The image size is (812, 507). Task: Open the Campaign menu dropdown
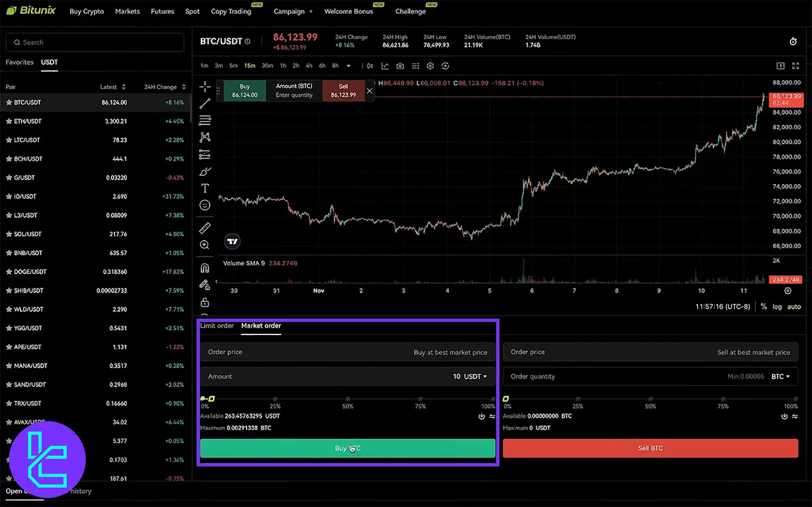(293, 11)
